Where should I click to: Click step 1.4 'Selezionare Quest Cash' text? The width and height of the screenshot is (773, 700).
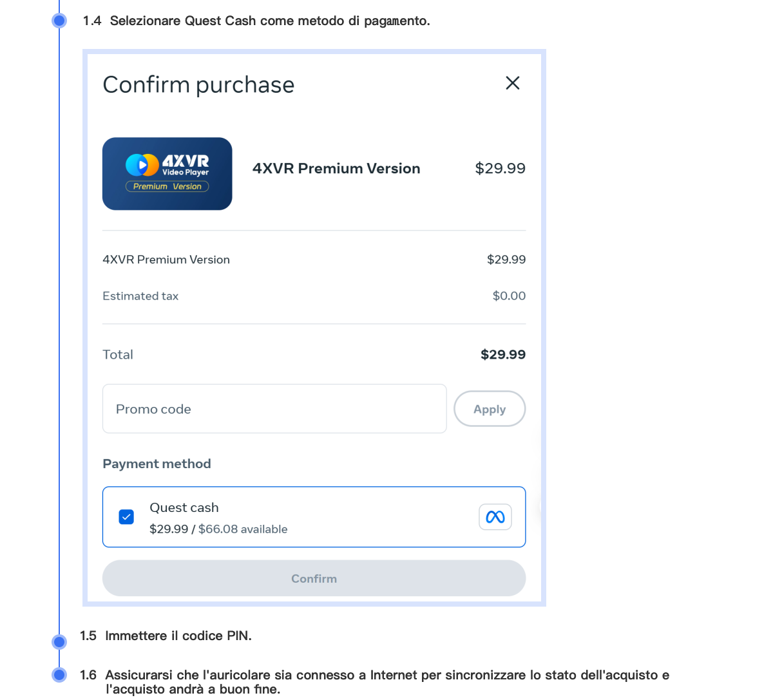[256, 21]
